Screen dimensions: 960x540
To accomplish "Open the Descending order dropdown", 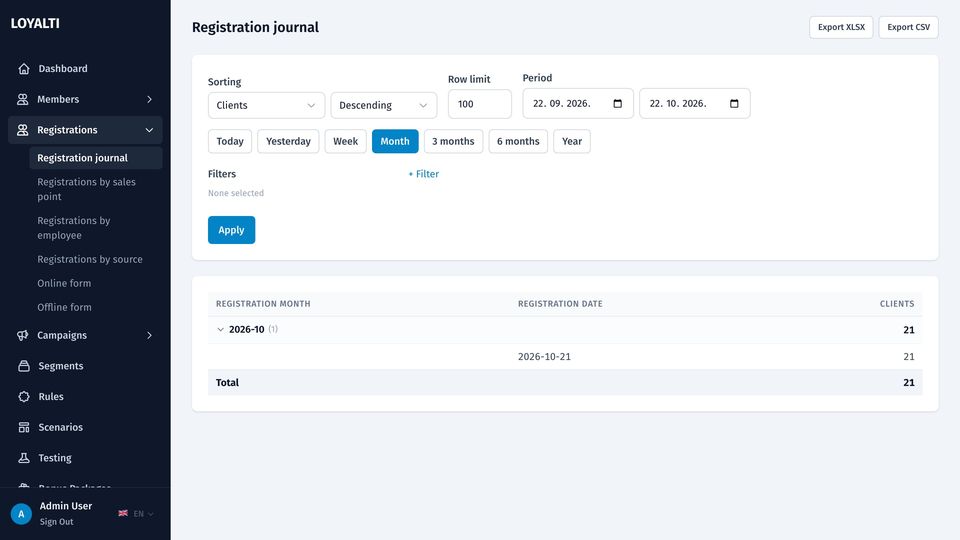I will coord(384,105).
